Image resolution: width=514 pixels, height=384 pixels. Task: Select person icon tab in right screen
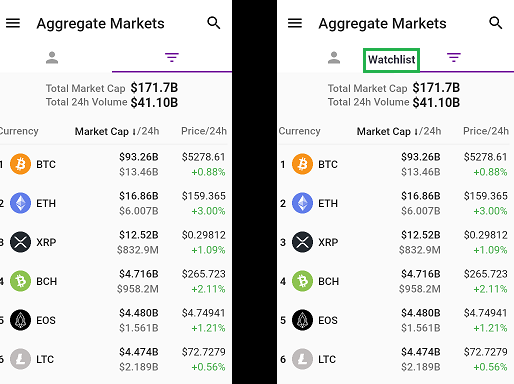334,58
